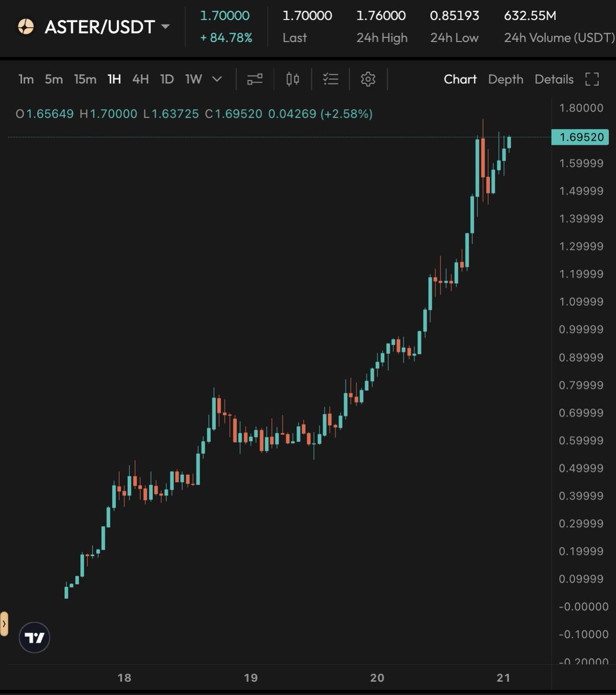
Task: Select the 1W timeframe
Action: click(193, 79)
